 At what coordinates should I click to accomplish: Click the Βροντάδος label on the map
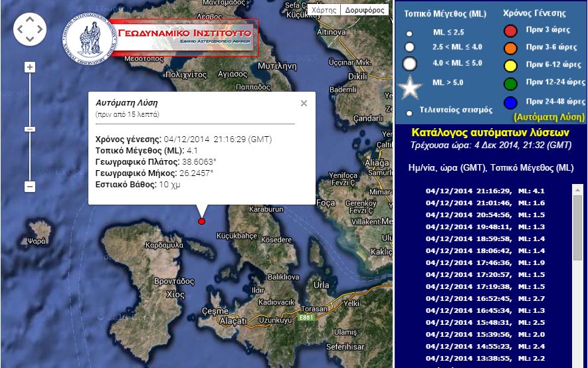(x=174, y=281)
